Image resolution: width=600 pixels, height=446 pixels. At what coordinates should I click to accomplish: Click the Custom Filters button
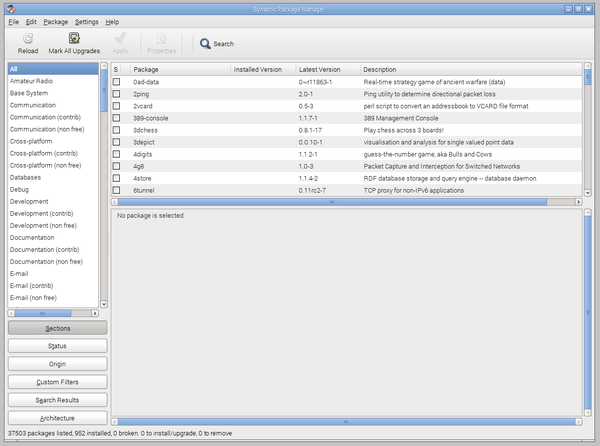pyautogui.click(x=57, y=382)
